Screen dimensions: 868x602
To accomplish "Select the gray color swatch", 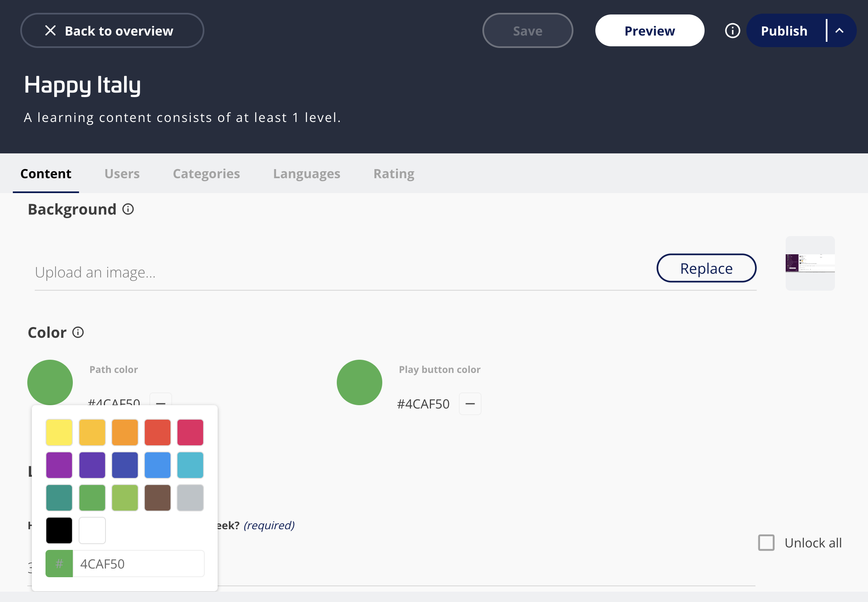I will (190, 498).
